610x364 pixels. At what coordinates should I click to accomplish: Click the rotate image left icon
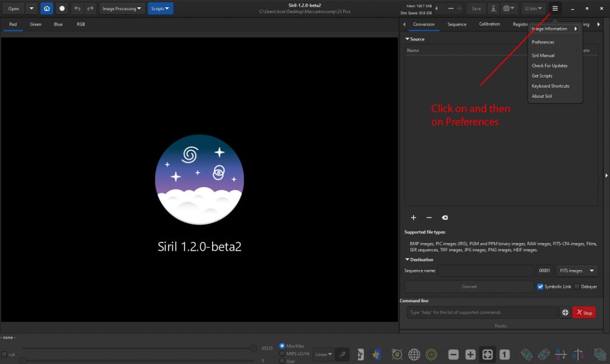pos(527,354)
